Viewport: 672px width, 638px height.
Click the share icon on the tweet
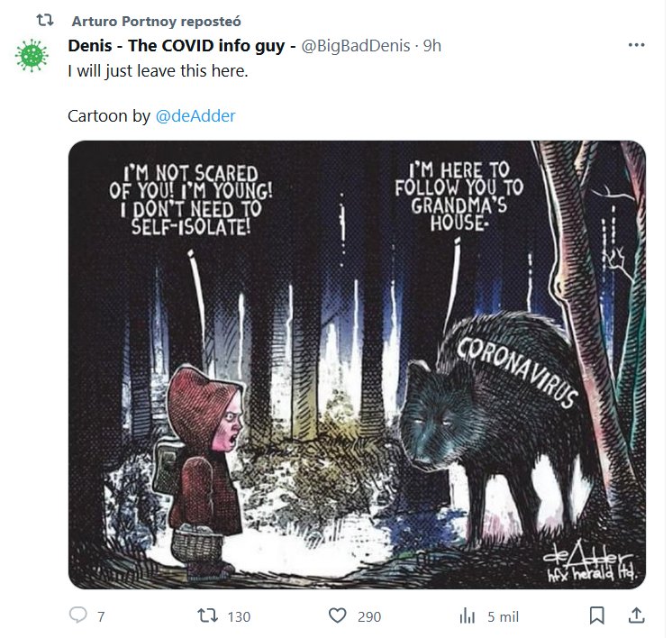(x=636, y=615)
